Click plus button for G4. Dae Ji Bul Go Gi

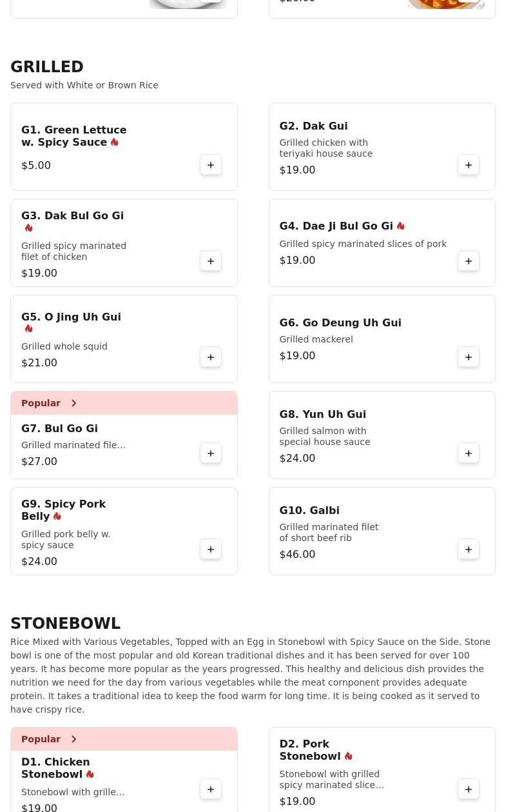(x=469, y=261)
